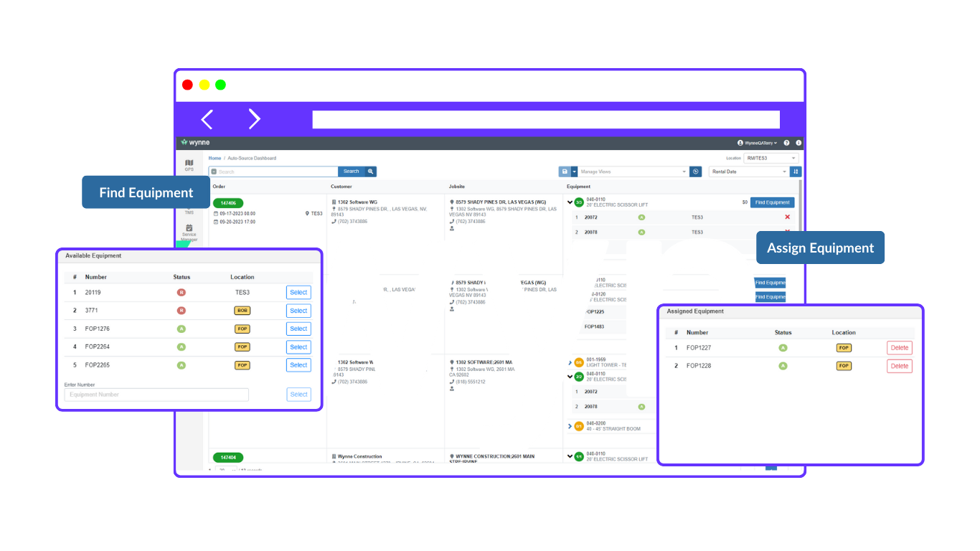Click the Equipment Number input field
This screenshot has height=551, width=980.
point(156,394)
